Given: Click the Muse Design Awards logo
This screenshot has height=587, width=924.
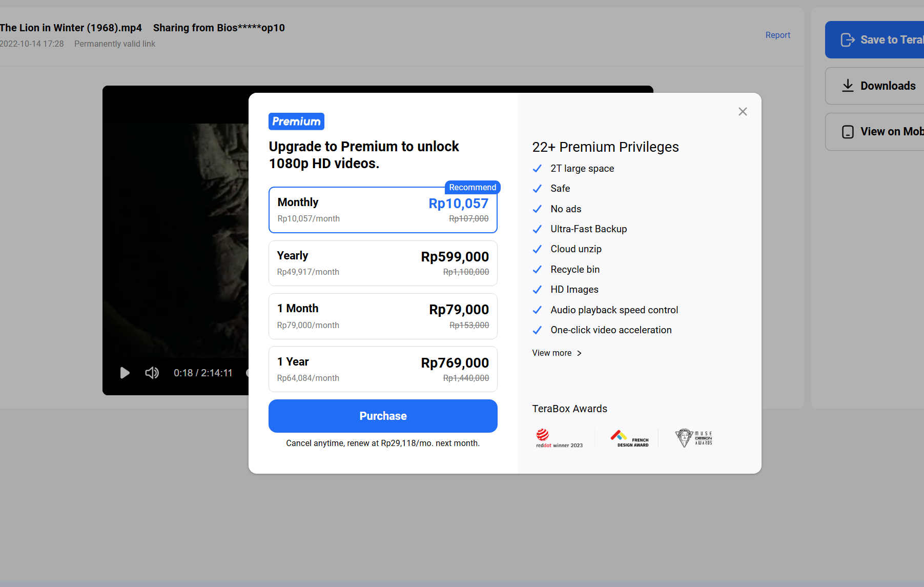Looking at the screenshot, I should tap(693, 438).
